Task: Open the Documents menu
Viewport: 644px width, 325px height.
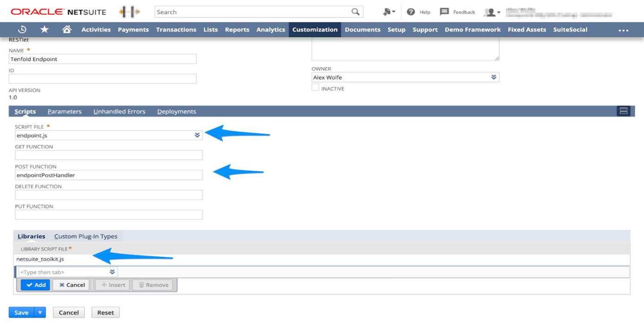Action: [x=363, y=29]
